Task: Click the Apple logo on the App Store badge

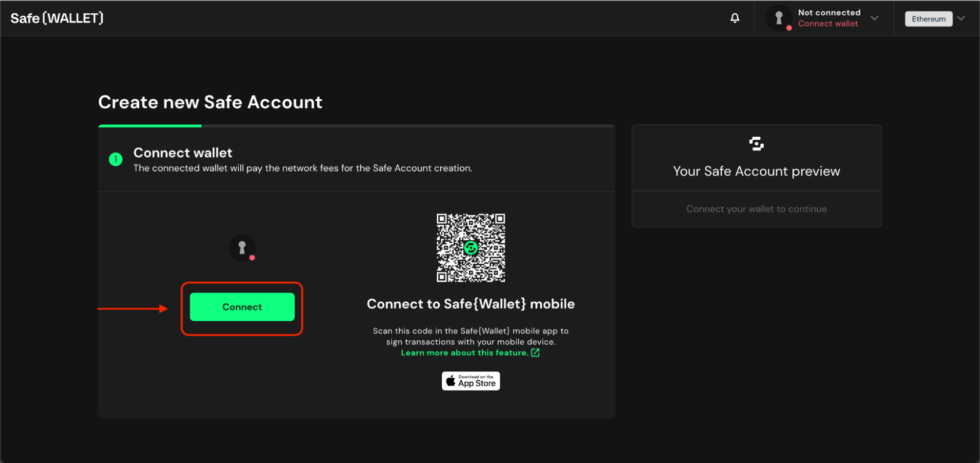Action: (x=451, y=381)
